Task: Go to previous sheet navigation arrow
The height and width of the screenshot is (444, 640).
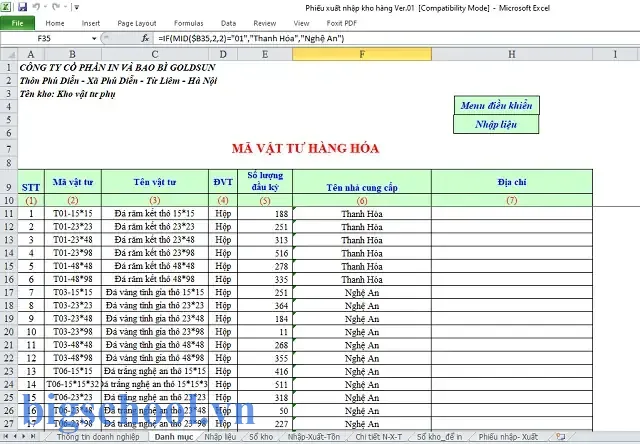Action: pos(15,437)
